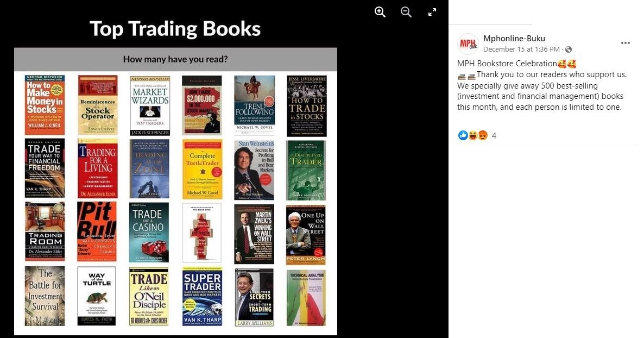This screenshot has height=338, width=644.
Task: View the reactions count of 4
Action: pyautogui.click(x=494, y=136)
